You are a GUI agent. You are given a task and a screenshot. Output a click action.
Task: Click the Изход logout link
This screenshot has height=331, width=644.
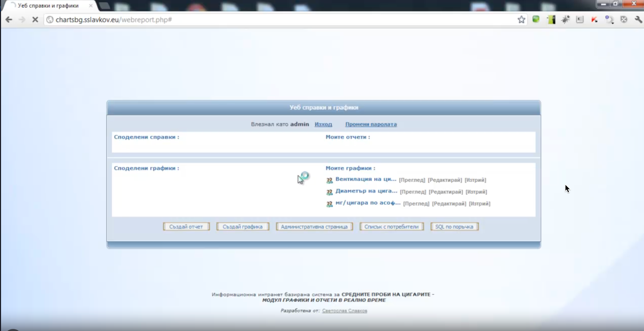[x=323, y=124]
